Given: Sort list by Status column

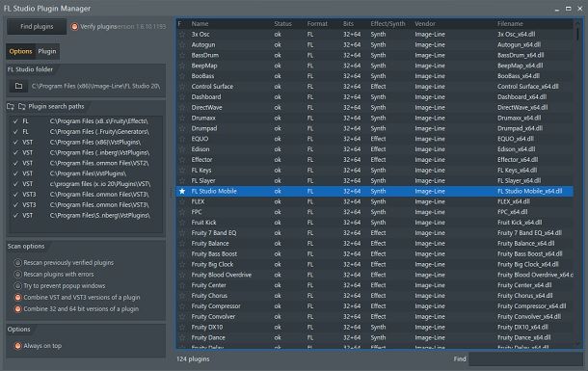Looking at the screenshot, I should (282, 23).
